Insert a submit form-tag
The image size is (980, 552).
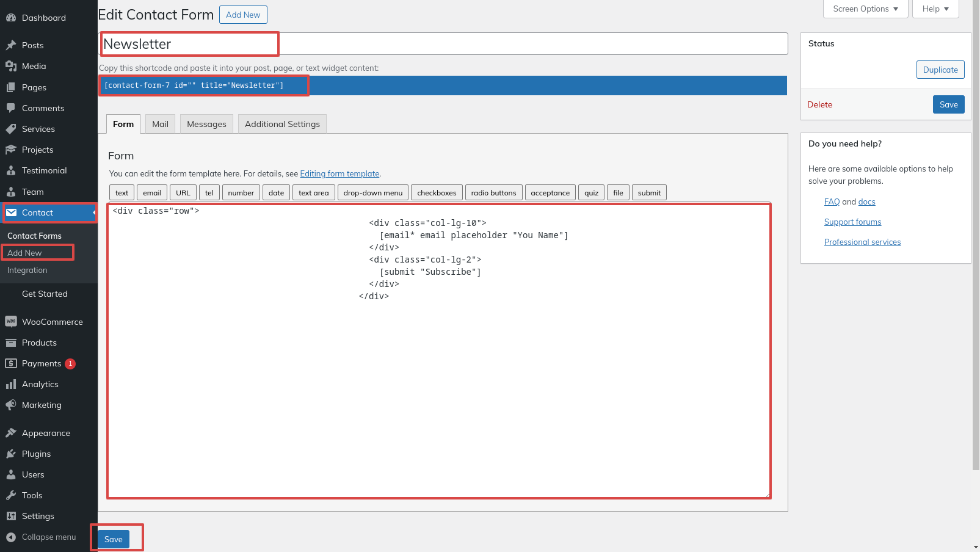coord(650,193)
